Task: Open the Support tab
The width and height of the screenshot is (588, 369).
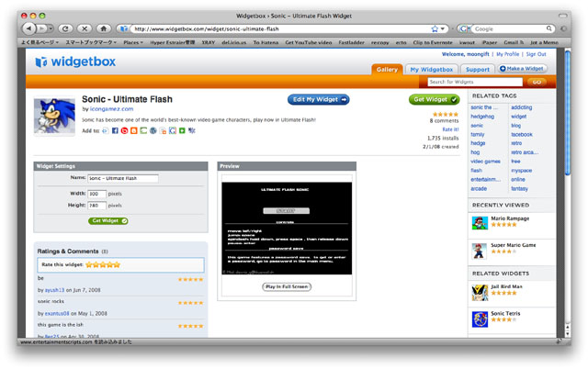Action: click(x=478, y=70)
